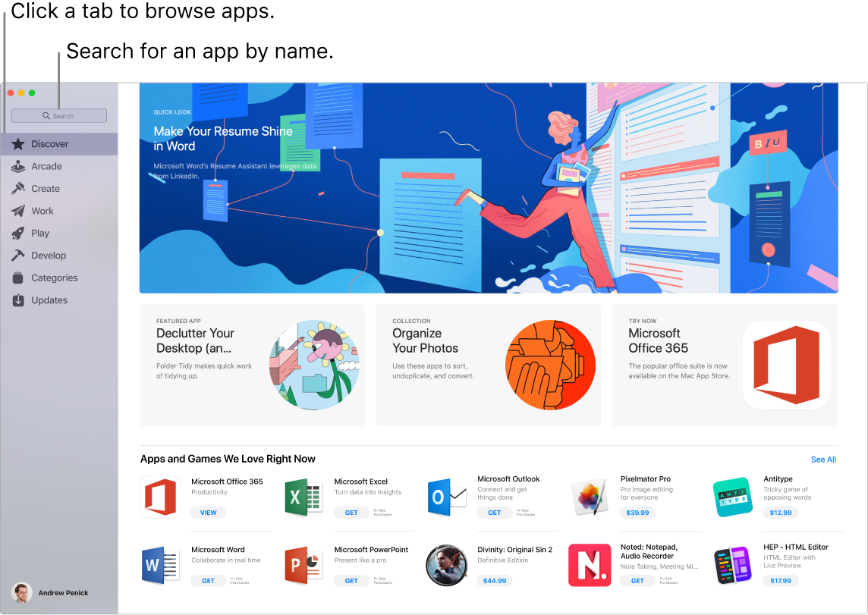Click the Categories icon in sidebar

pos(18,278)
